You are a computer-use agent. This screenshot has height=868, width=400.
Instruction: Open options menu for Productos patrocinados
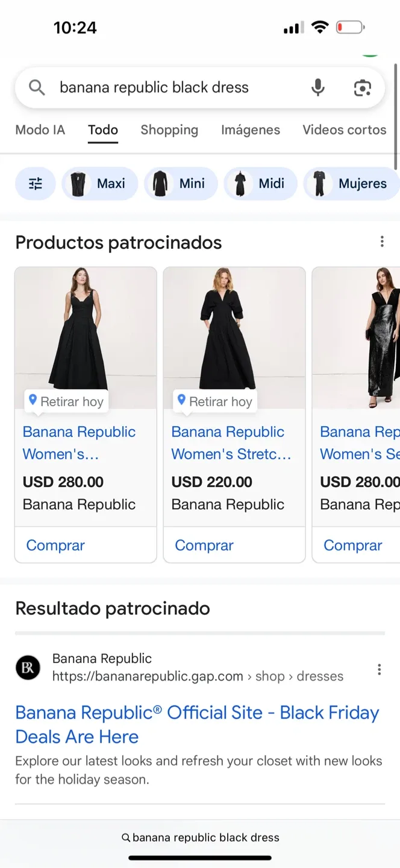tap(382, 241)
